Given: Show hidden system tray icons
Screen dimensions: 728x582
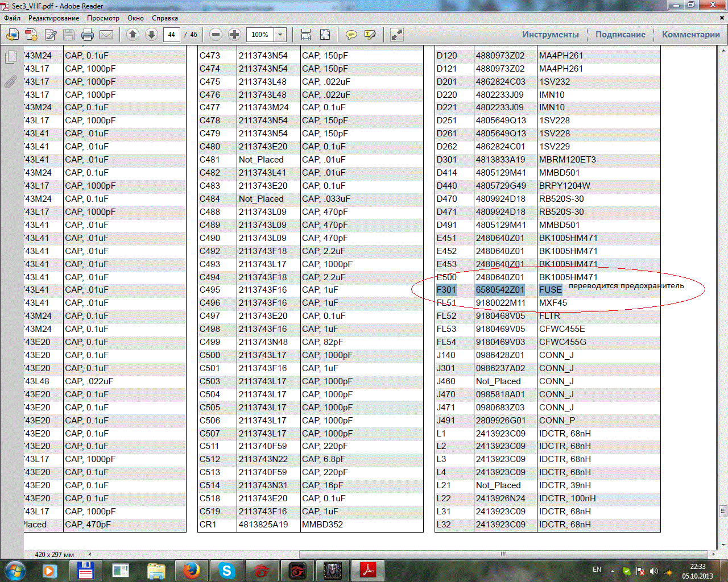Looking at the screenshot, I should [613, 571].
